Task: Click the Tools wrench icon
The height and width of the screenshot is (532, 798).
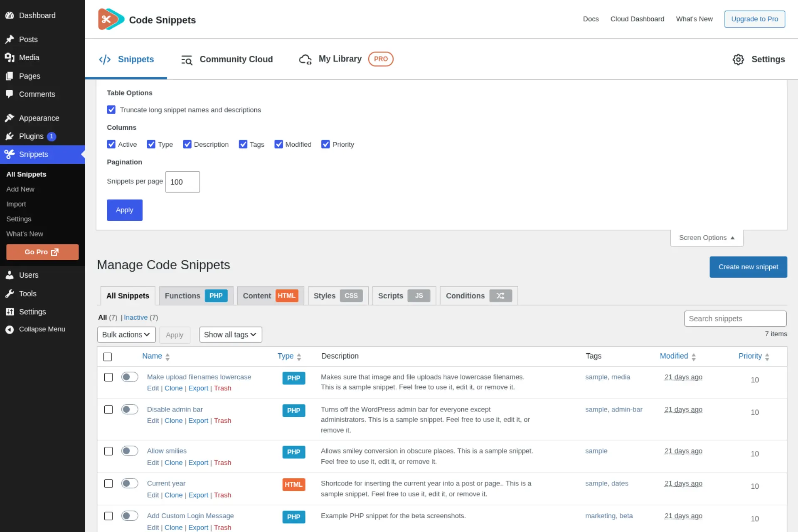Action: [x=10, y=293]
